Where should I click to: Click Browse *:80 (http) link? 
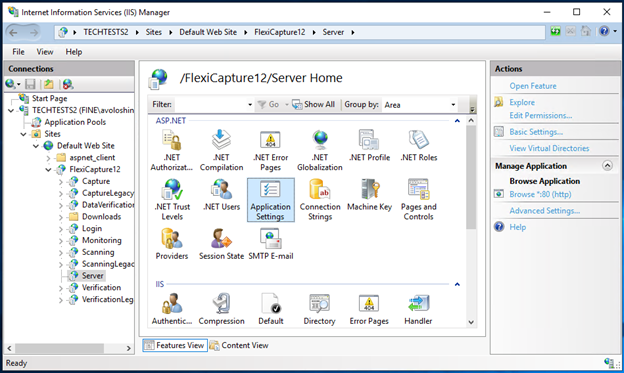(540, 194)
